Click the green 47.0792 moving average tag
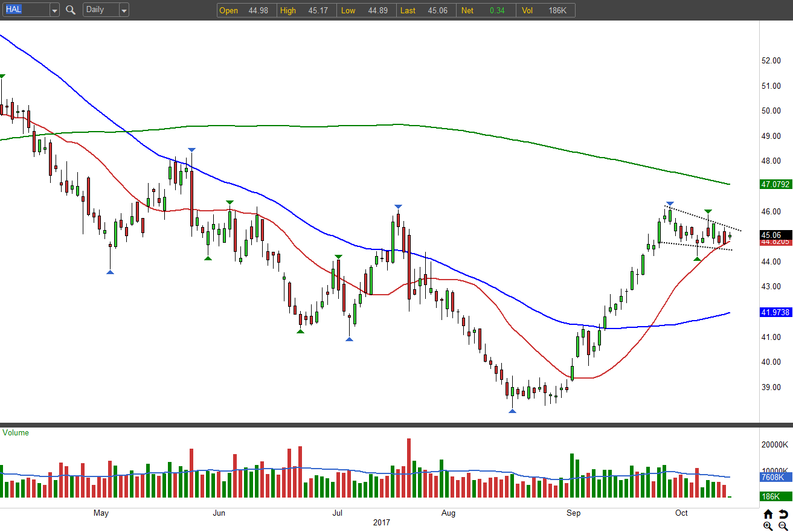The image size is (793, 532). tap(775, 185)
